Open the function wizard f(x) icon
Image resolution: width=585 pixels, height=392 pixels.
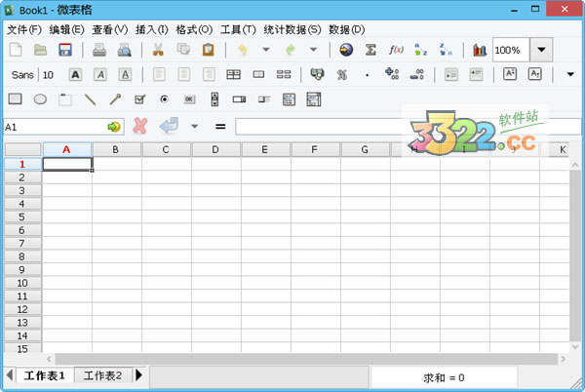pyautogui.click(x=396, y=50)
